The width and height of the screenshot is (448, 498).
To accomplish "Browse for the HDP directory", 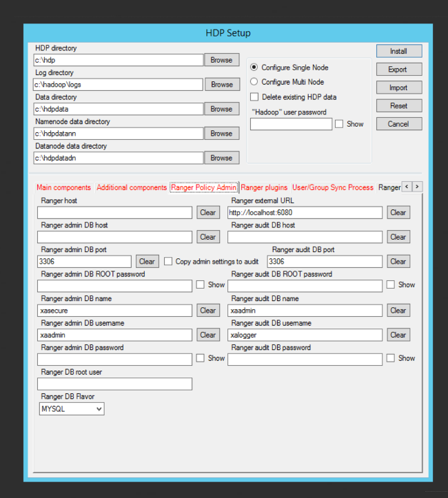I will (x=221, y=60).
